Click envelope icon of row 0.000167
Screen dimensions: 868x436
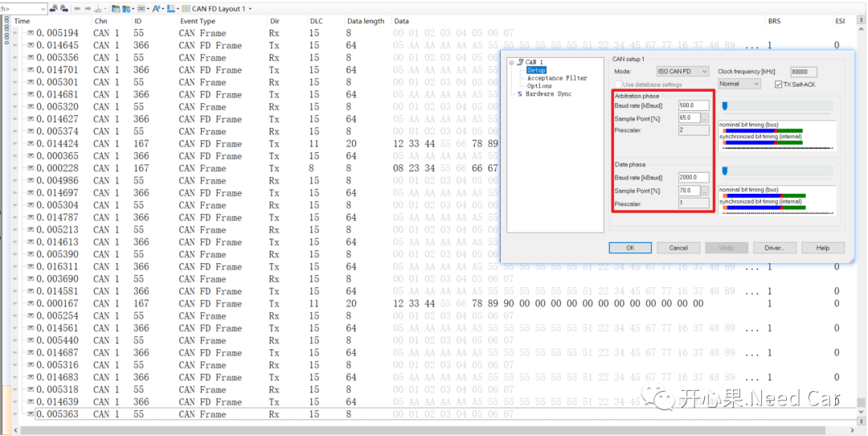31,303
